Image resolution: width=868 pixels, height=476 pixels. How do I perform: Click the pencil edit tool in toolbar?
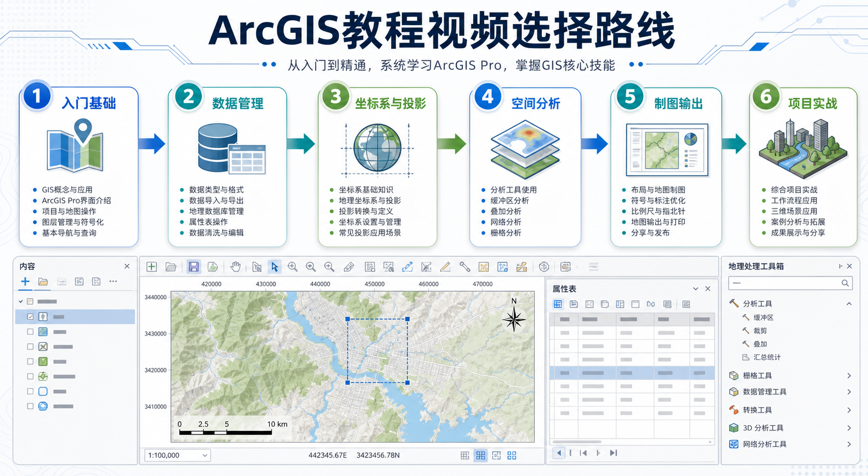click(x=445, y=266)
